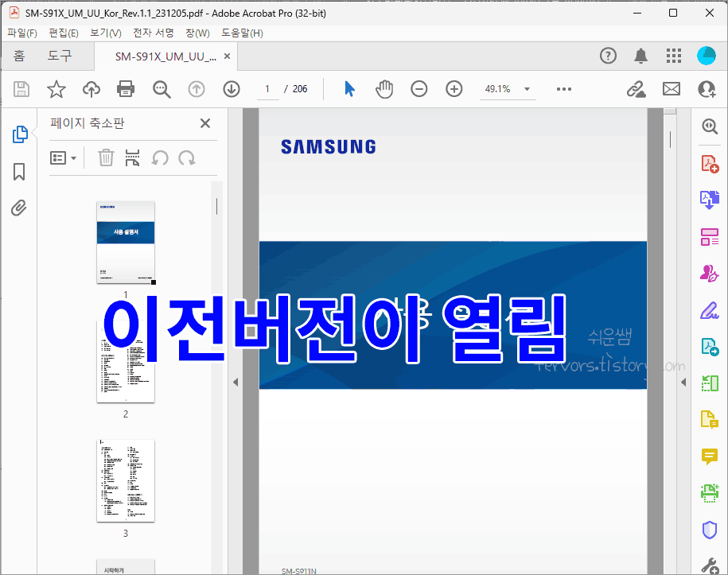Select the arrow selection tool

(x=349, y=88)
